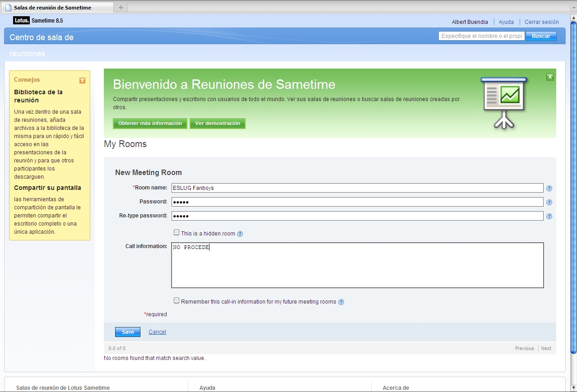Enable This is a hidden room checkbox
577x392 pixels.
[x=177, y=233]
